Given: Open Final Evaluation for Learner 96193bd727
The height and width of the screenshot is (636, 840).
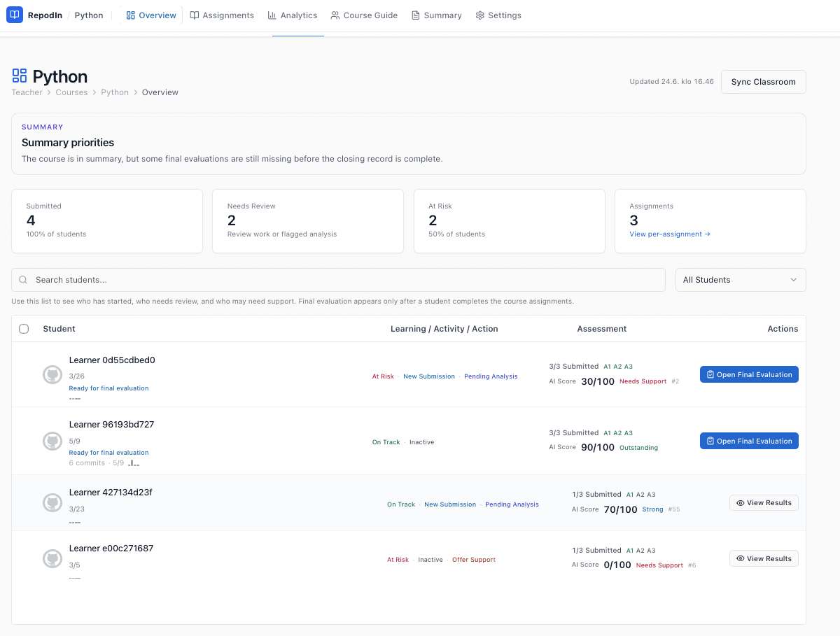Looking at the screenshot, I should tap(749, 441).
